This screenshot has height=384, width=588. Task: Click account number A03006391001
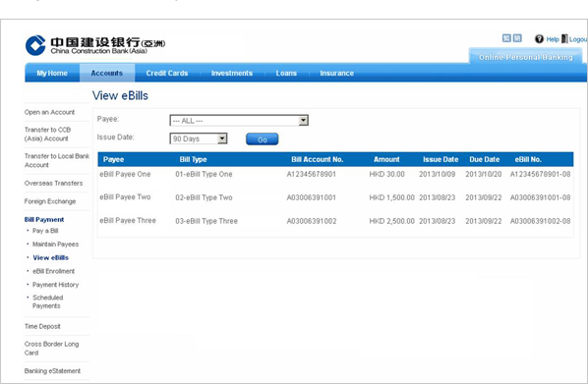312,197
